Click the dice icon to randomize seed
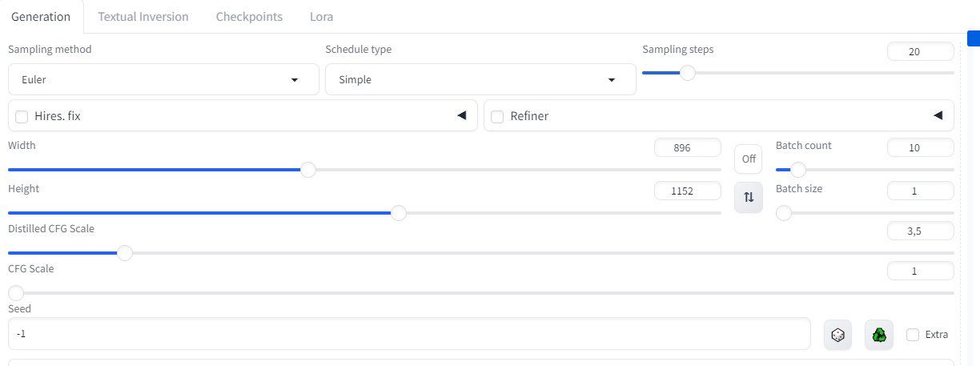The image size is (980, 366). click(837, 335)
